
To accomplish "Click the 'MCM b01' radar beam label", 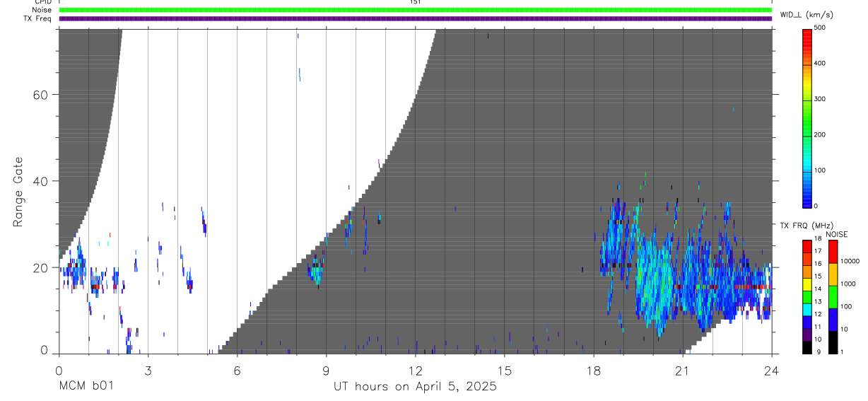I will pyautogui.click(x=86, y=386).
